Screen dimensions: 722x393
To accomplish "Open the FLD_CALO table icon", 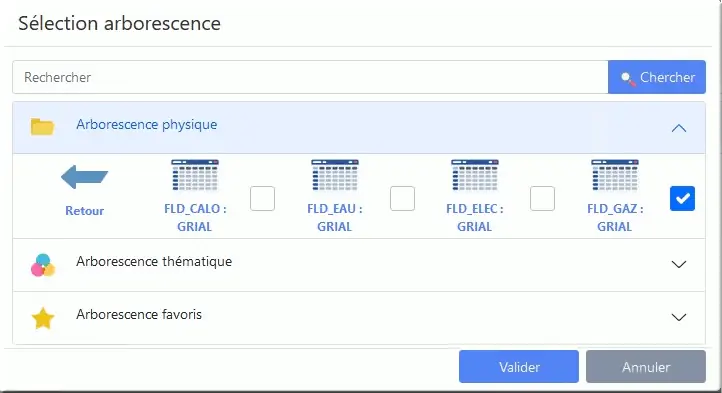I will [x=195, y=175].
